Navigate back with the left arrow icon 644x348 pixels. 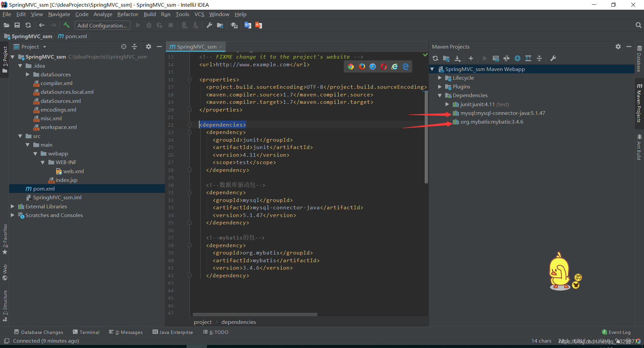pyautogui.click(x=42, y=25)
